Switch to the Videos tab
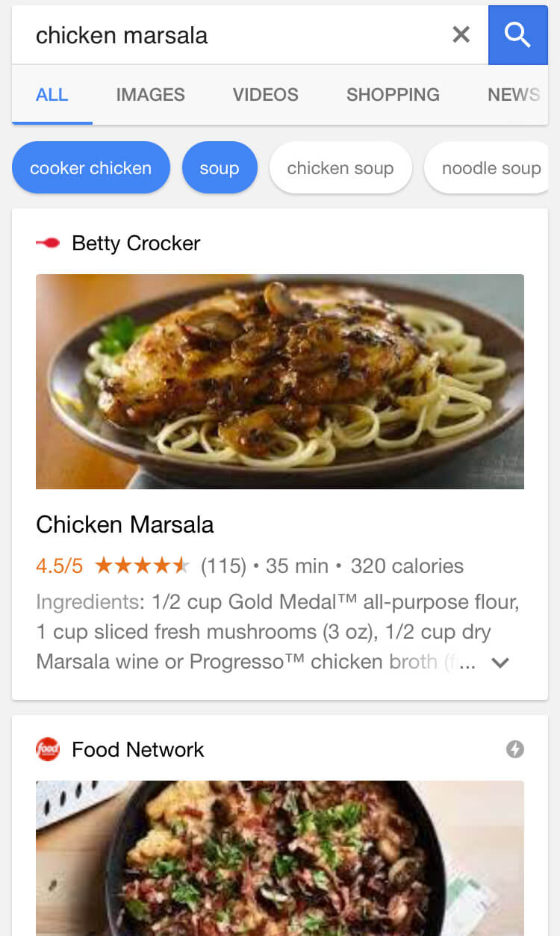The width and height of the screenshot is (560, 936). pyautogui.click(x=265, y=95)
